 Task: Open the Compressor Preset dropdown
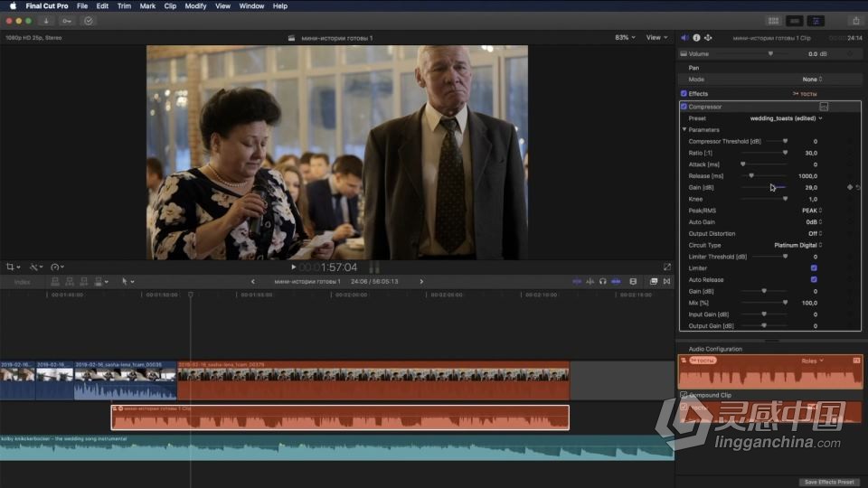click(x=786, y=118)
